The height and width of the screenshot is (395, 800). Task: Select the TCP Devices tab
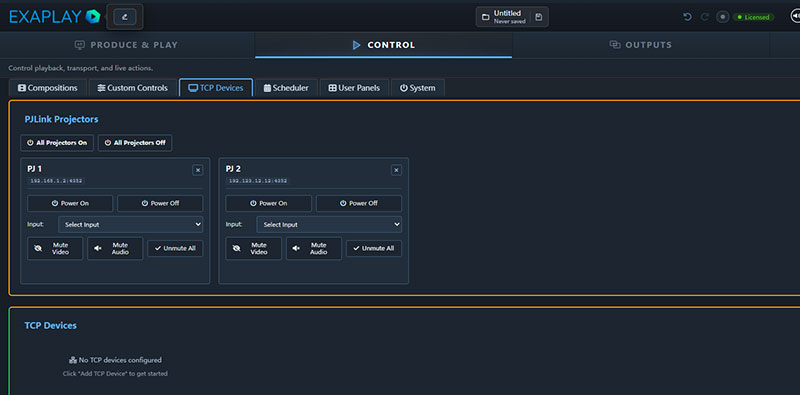(216, 88)
